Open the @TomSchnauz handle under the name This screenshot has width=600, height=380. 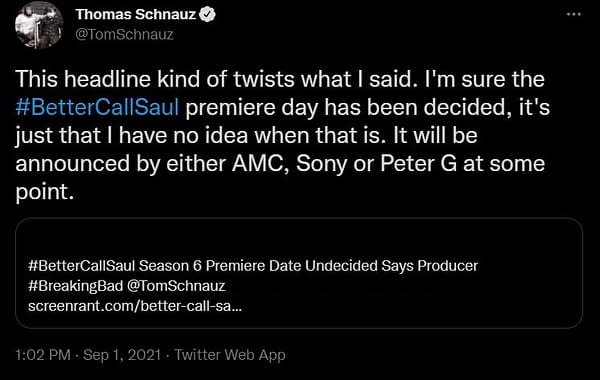coord(124,35)
